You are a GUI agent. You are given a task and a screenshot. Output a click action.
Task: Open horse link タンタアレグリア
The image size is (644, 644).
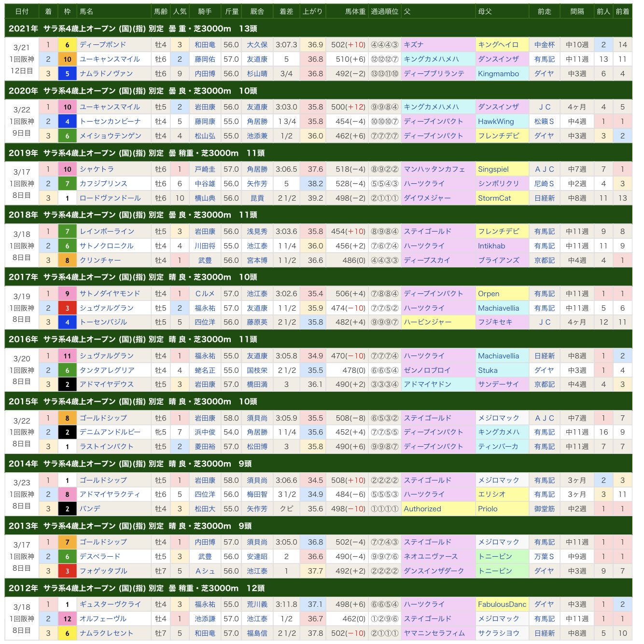pos(107,370)
